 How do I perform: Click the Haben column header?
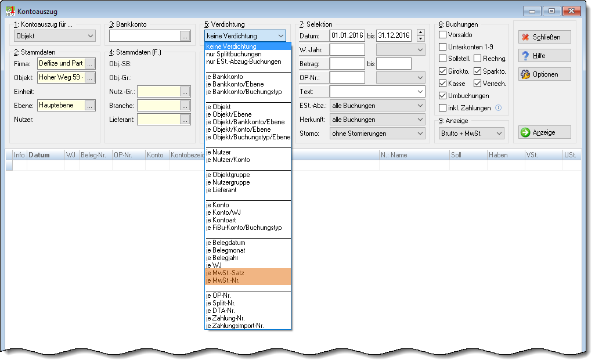tap(506, 155)
